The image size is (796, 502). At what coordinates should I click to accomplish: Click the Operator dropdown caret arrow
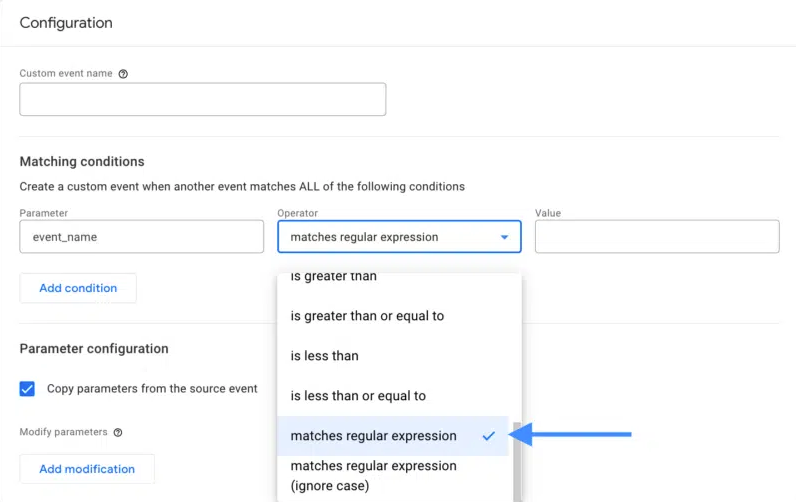click(504, 237)
